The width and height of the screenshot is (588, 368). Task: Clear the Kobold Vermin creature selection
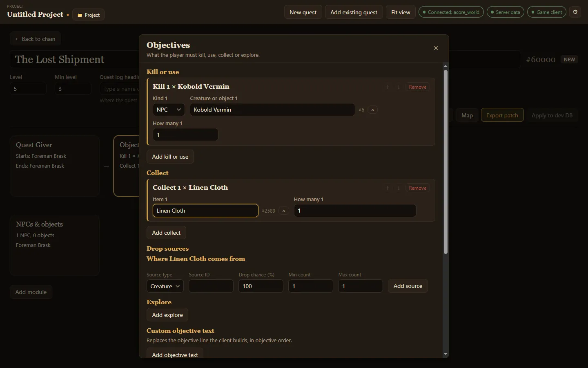coord(372,110)
